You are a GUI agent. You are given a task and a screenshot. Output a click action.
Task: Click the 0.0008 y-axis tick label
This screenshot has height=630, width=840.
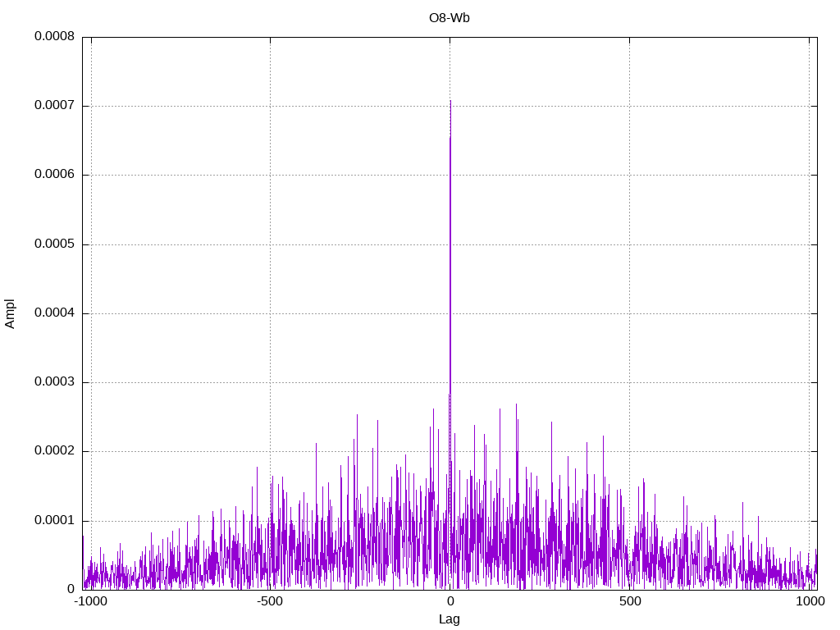coord(54,36)
